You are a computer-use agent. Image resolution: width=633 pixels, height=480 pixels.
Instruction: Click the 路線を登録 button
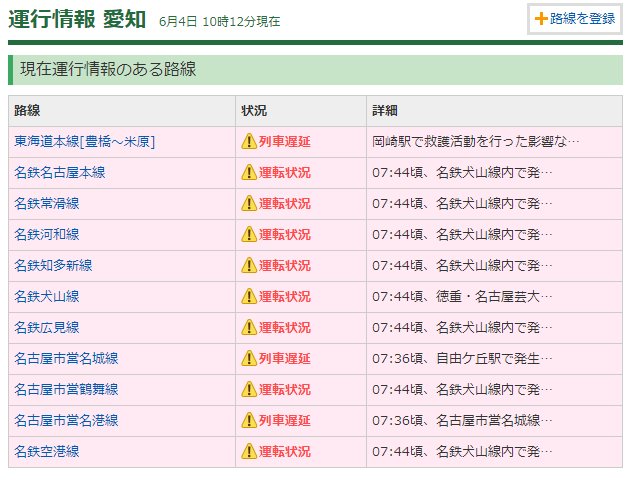click(x=574, y=19)
